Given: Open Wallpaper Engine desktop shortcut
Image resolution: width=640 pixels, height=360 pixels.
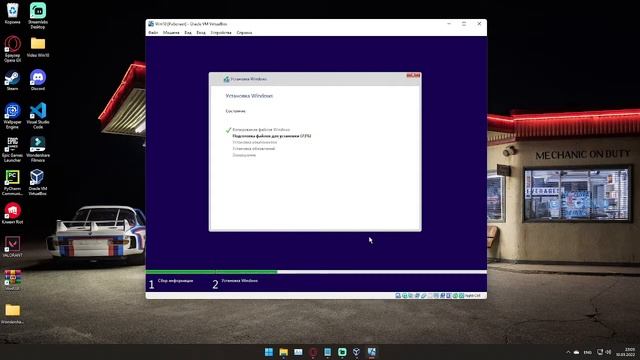Looking at the screenshot, I should point(12,116).
